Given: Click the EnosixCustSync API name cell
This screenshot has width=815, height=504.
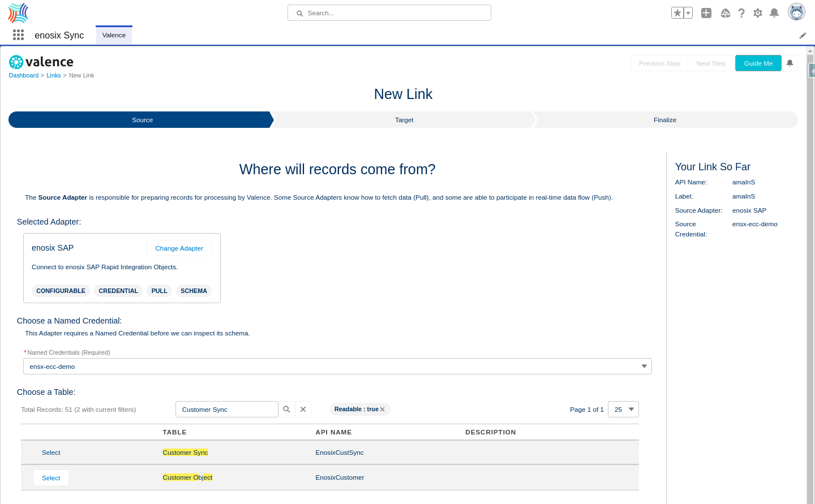Looking at the screenshot, I should click(x=340, y=453).
